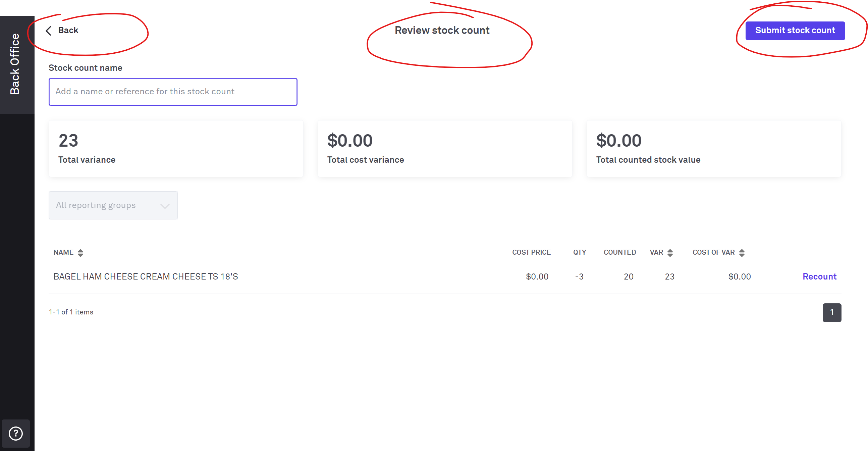Focus the Stock count name input field

172,92
